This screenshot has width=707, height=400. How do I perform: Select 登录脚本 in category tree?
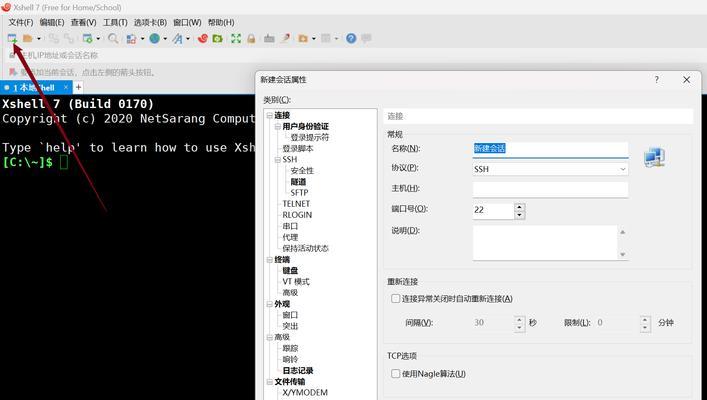point(298,148)
